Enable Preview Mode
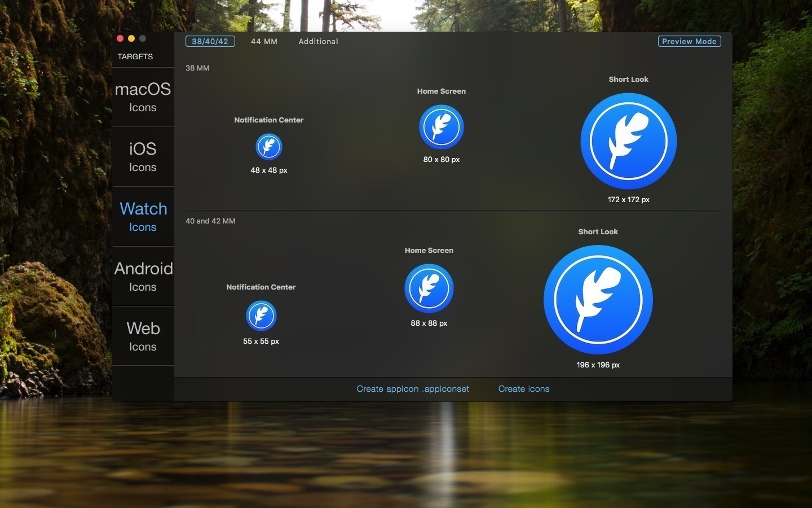The width and height of the screenshot is (812, 508). coord(689,41)
